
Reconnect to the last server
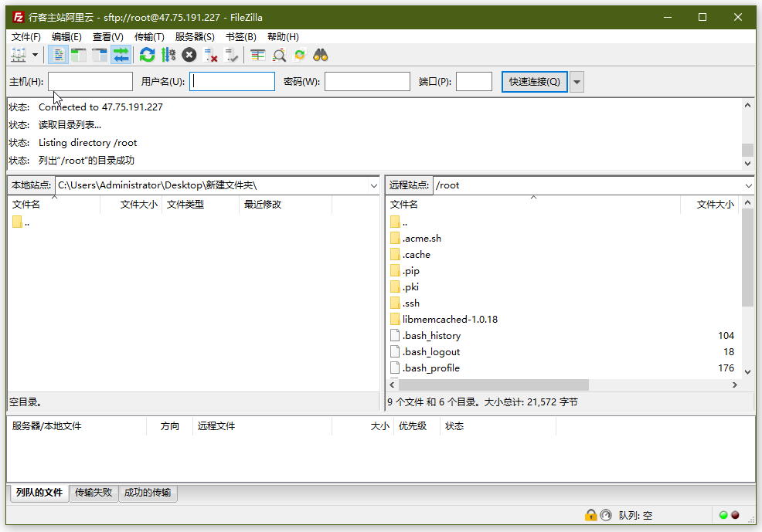[x=231, y=56]
